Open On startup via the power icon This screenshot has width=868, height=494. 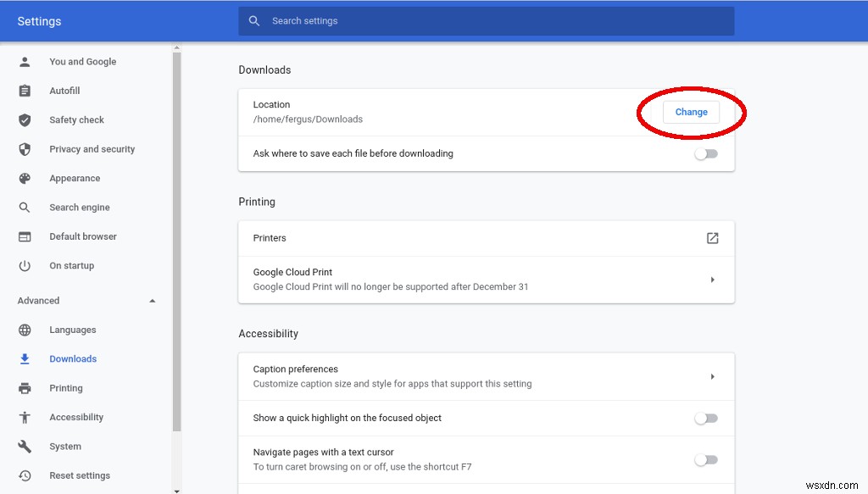[25, 265]
